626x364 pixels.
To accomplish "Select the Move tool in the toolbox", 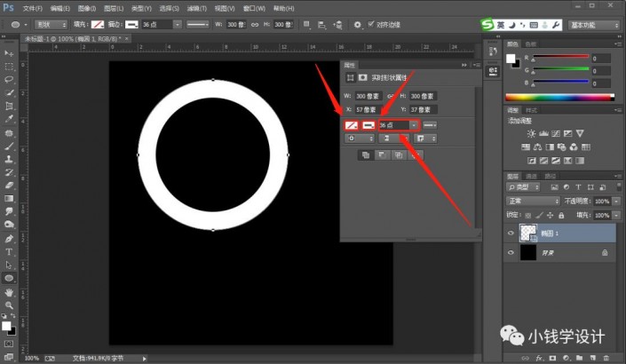I will (x=9, y=54).
